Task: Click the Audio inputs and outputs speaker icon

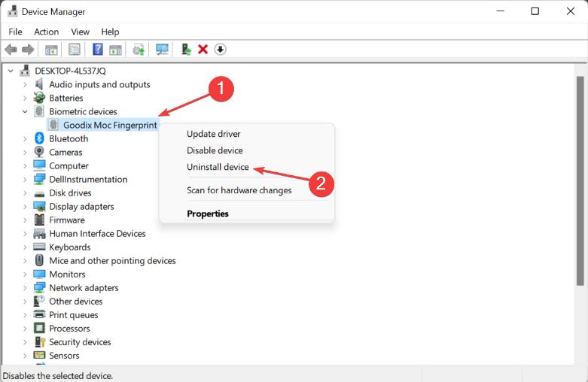Action: click(x=39, y=84)
